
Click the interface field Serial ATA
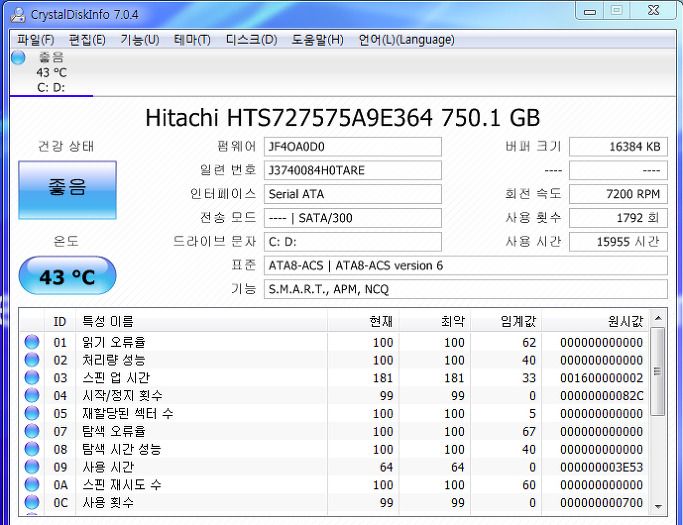click(x=352, y=194)
